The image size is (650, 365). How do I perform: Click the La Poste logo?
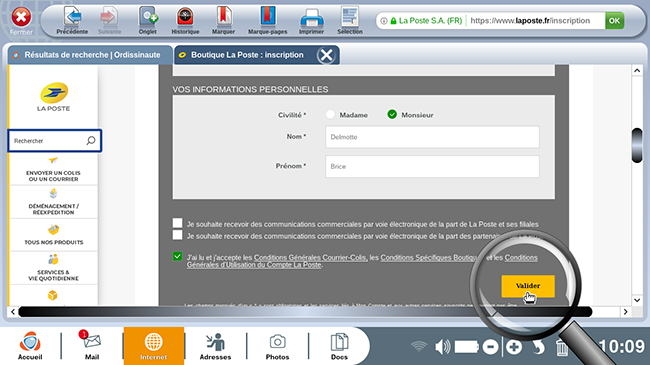click(53, 97)
